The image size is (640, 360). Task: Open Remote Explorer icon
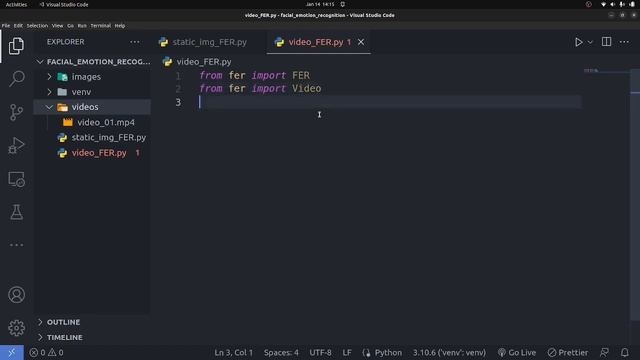click(16, 179)
